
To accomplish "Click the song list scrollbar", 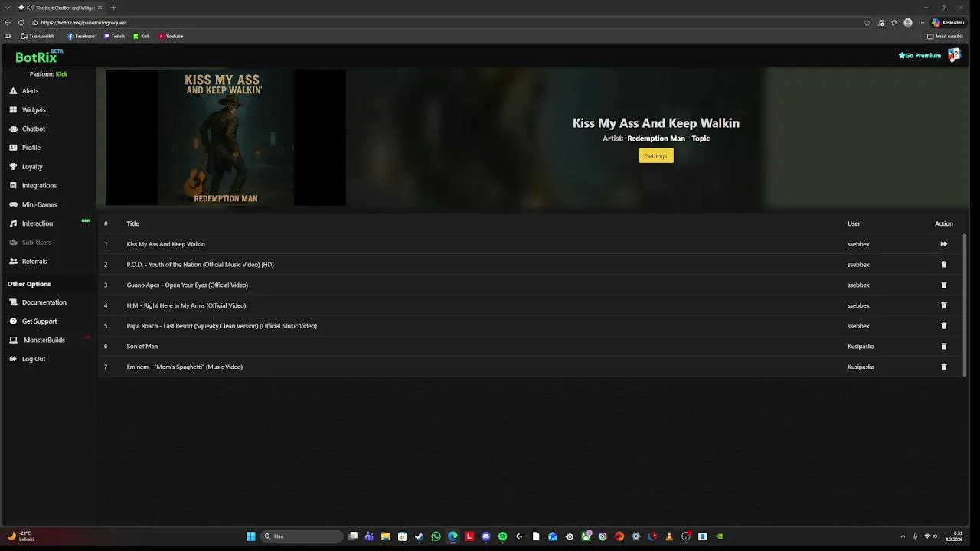I will tap(965, 304).
